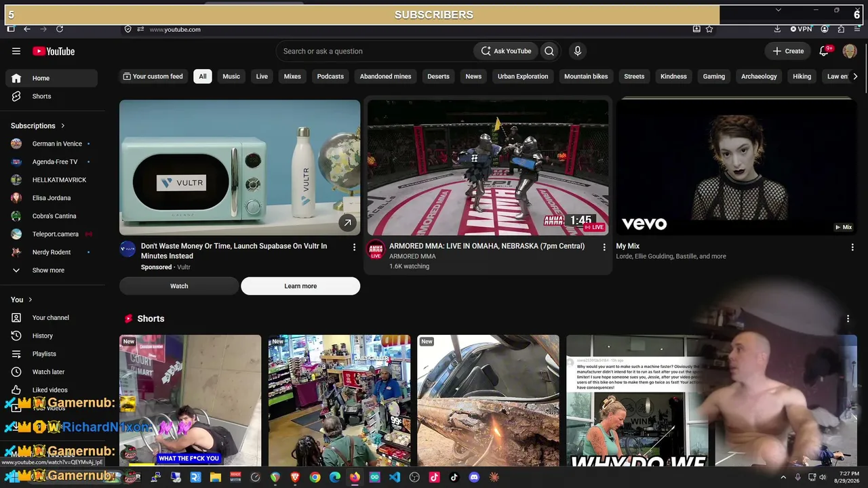Focus the search or ask a question field
The width and height of the screenshot is (868, 488).
click(x=375, y=51)
